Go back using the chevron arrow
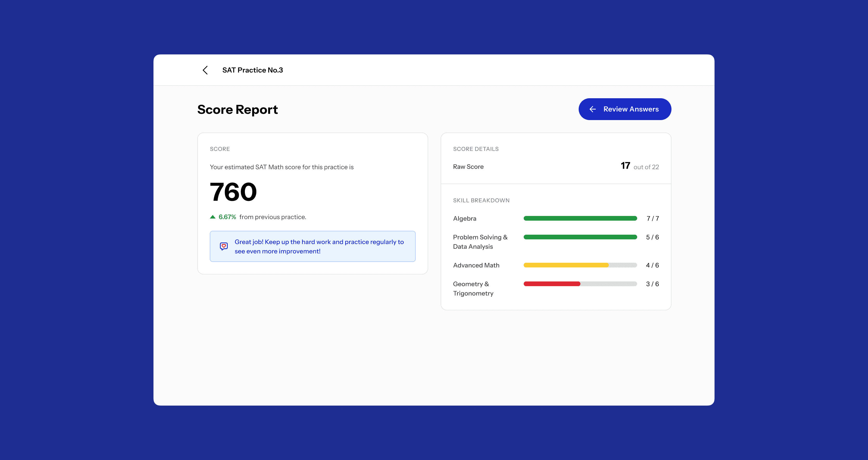 point(205,70)
